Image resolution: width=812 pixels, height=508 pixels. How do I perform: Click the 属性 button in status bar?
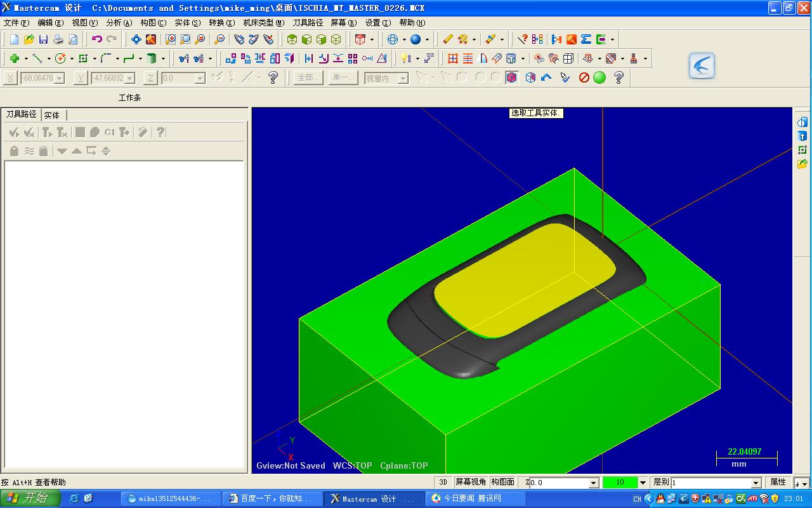(x=778, y=483)
